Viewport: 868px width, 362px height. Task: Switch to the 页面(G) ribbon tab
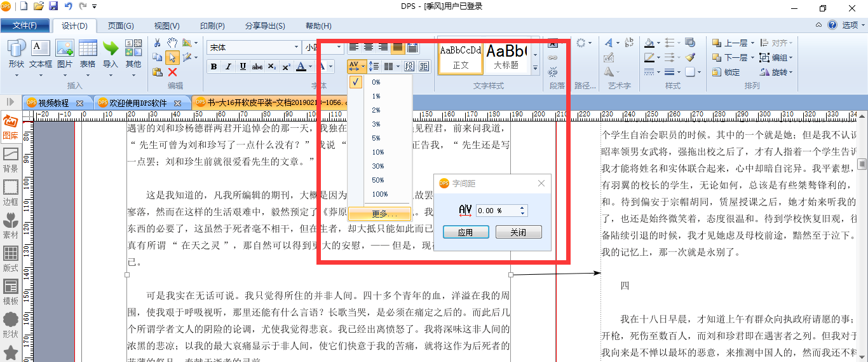click(120, 25)
